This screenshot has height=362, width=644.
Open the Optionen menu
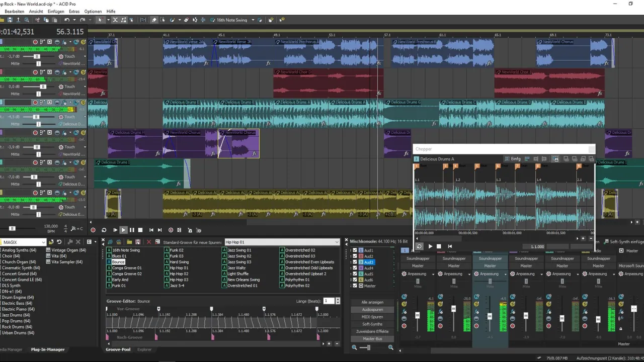93,11
